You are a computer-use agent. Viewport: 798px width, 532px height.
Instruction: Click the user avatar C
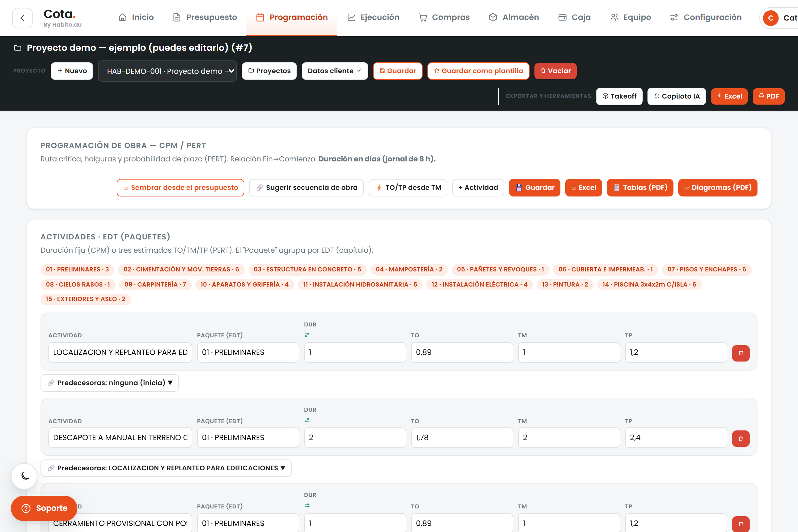[771, 18]
